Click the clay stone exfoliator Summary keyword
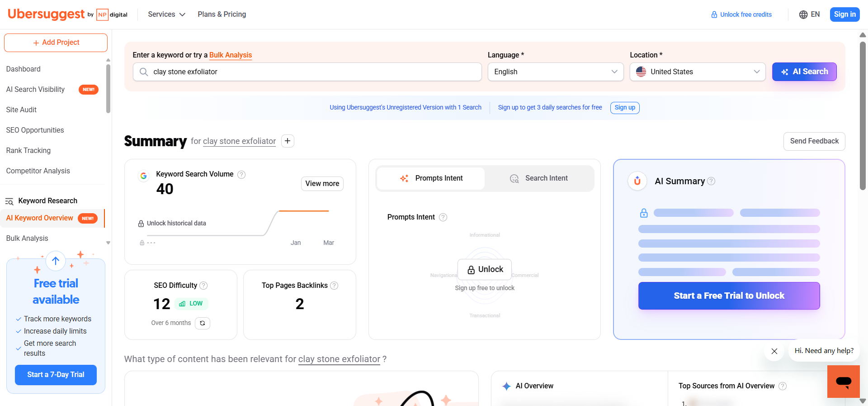This screenshot has height=406, width=868. (239, 141)
